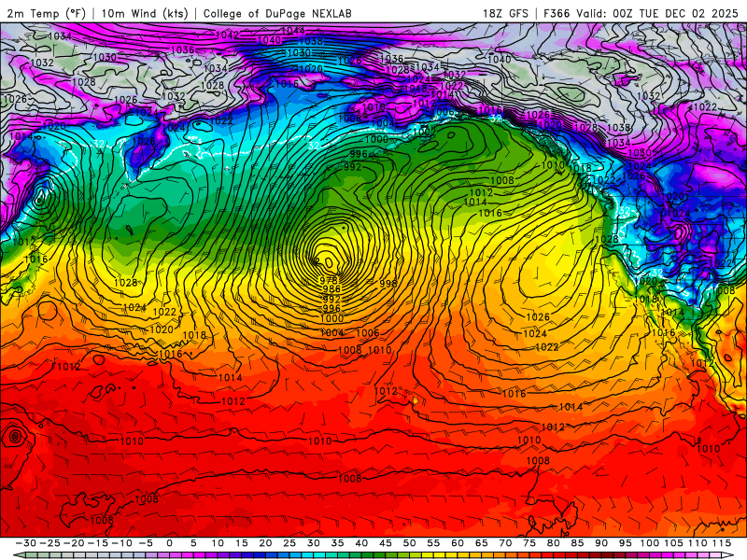Click the small cyclone center at lower left
This screenshot has width=747, height=560.
(x=14, y=436)
